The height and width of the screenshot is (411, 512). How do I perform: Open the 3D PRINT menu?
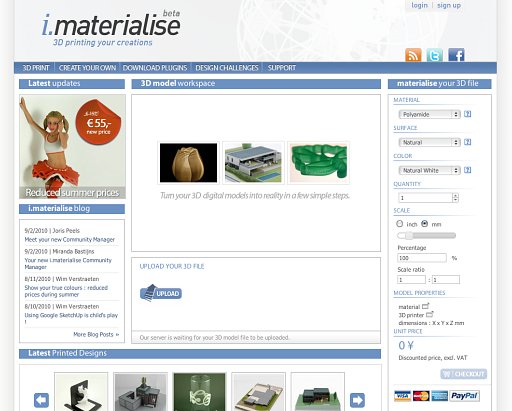(36, 68)
